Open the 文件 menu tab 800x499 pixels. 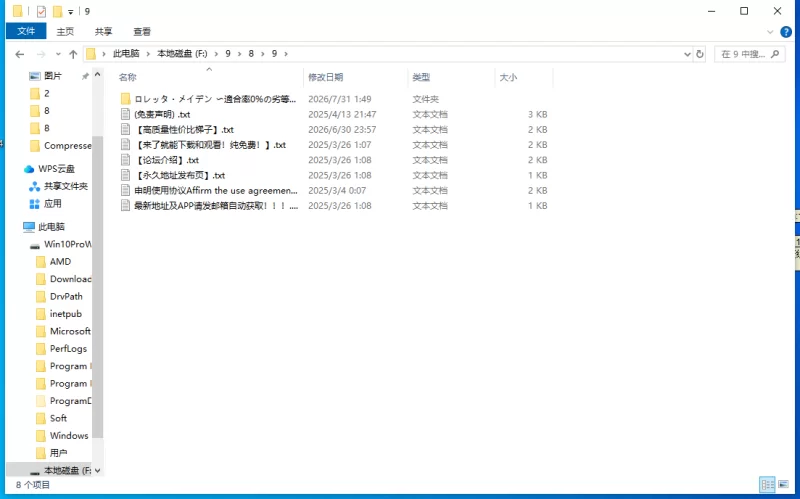[x=26, y=31]
